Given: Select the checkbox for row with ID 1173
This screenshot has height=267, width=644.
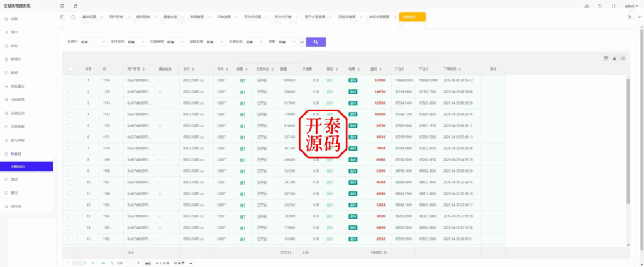Looking at the screenshot, I should (70, 114).
